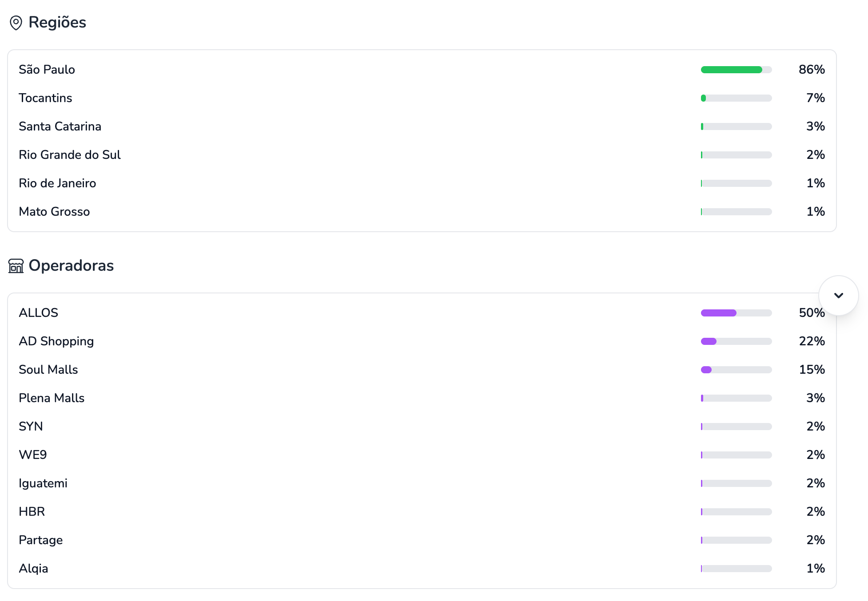Click the Rio de Janeiro row
The image size is (868, 601).
pos(57,183)
